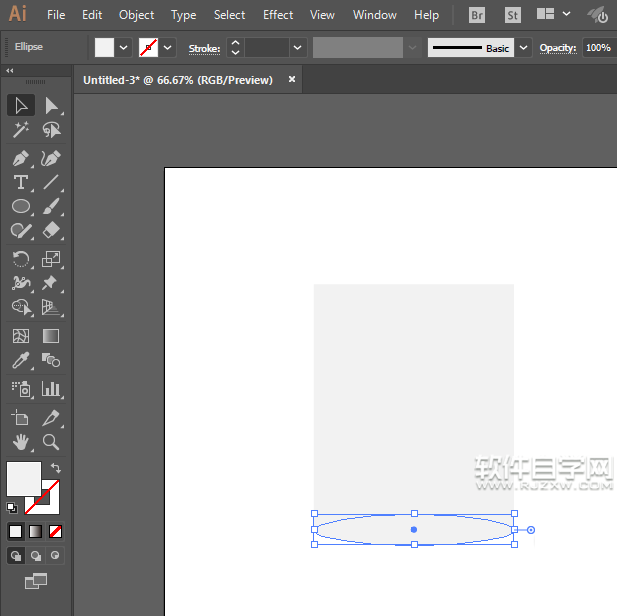Open the Basic brush definition dropdown
617x616 pixels.
point(523,47)
